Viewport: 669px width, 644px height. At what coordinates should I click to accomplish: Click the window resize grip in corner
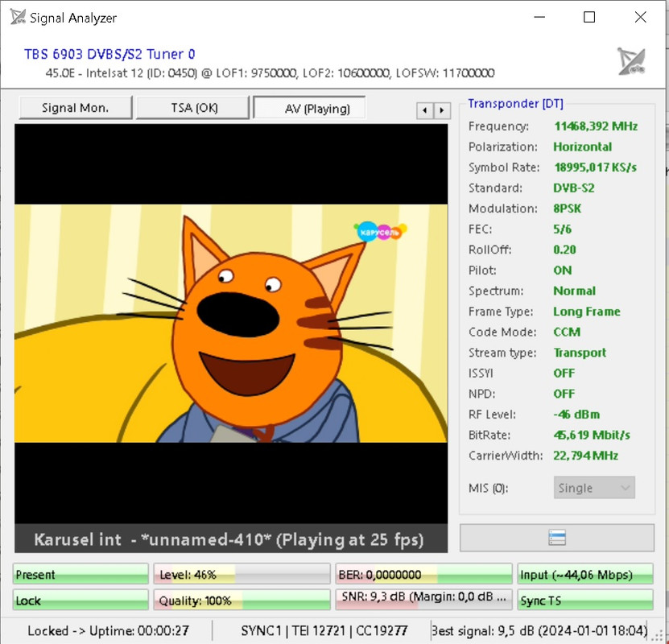point(659,636)
